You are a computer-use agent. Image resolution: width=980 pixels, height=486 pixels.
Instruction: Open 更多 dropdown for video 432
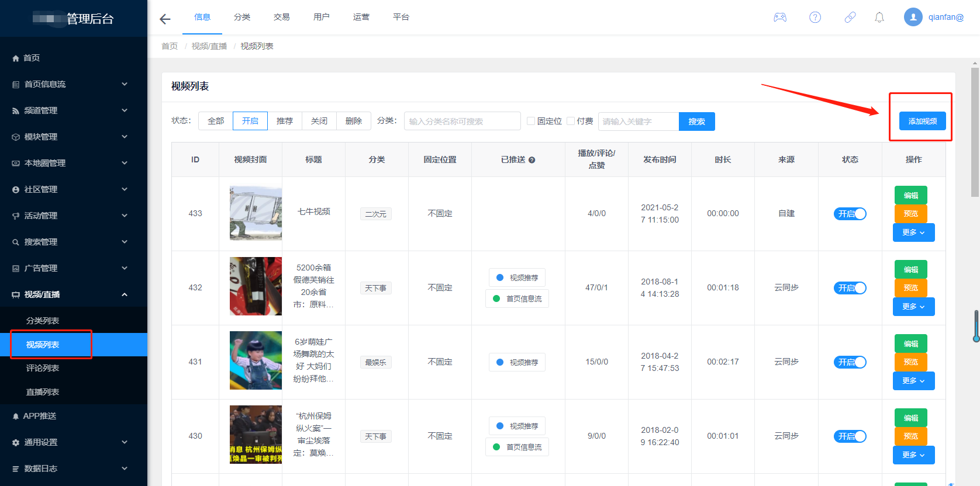click(x=913, y=307)
